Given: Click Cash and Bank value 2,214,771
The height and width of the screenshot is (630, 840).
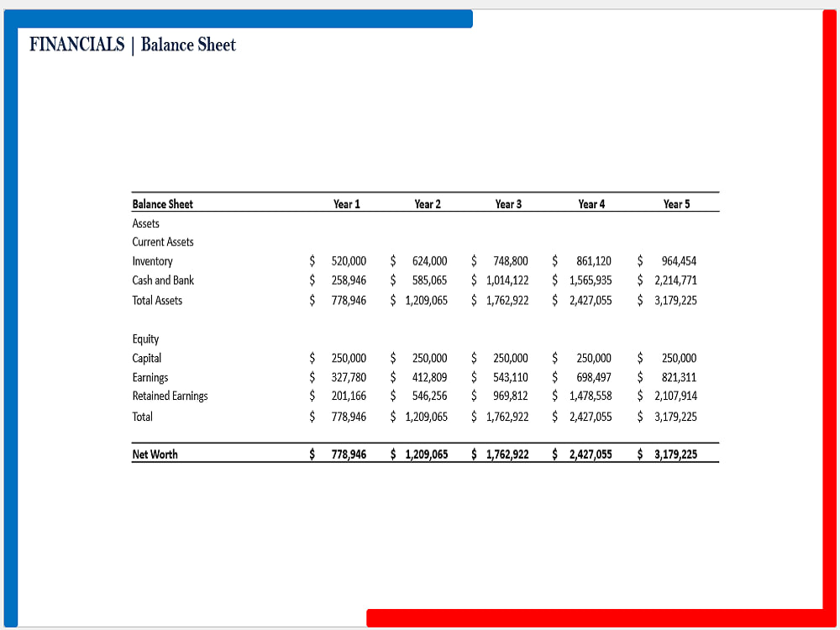Looking at the screenshot, I should pos(675,281).
